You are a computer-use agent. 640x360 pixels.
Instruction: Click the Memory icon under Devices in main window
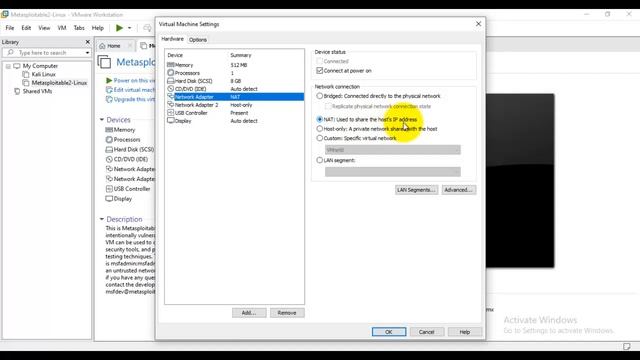[x=109, y=130]
